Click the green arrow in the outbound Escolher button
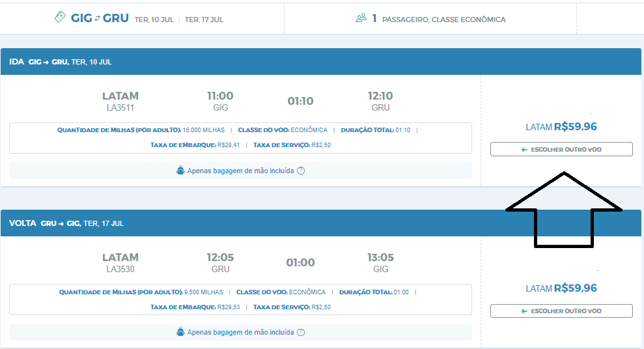Screen dimensions: 644x349 point(524,150)
